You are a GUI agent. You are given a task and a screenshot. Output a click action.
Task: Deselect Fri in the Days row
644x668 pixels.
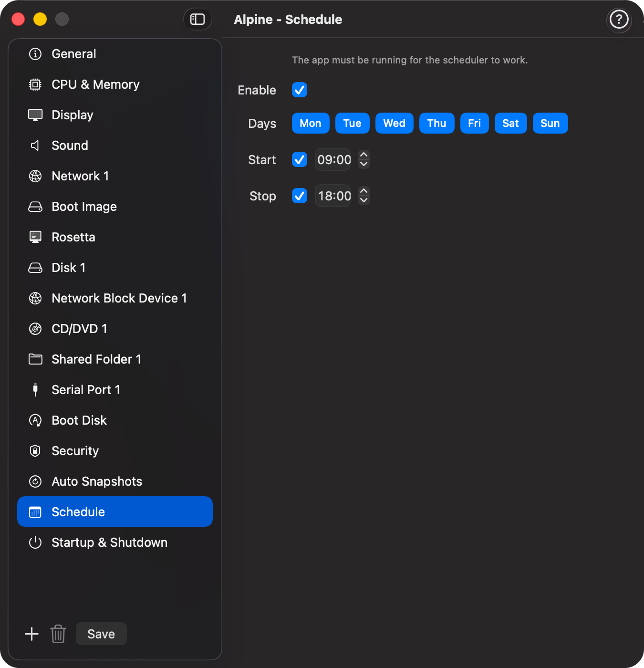coord(475,123)
